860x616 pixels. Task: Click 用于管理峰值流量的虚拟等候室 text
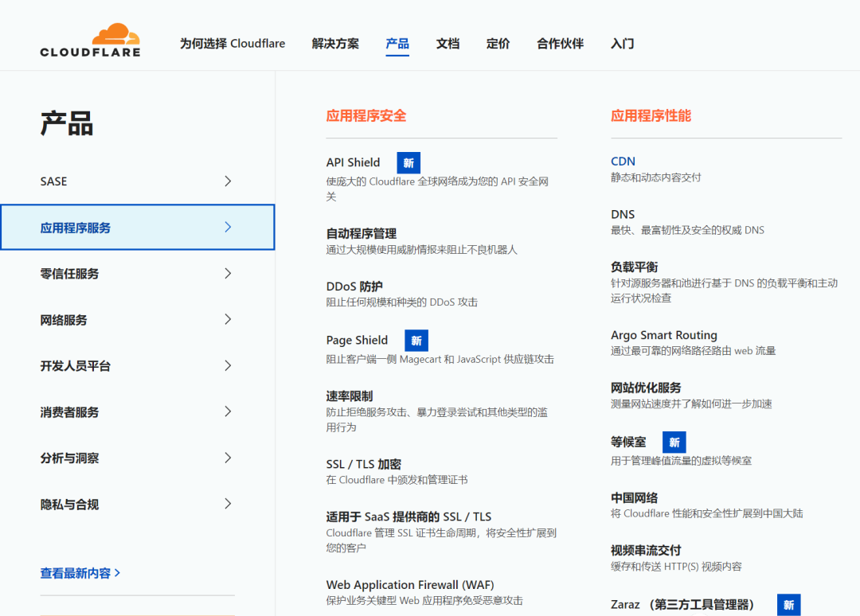pyautogui.click(x=681, y=460)
